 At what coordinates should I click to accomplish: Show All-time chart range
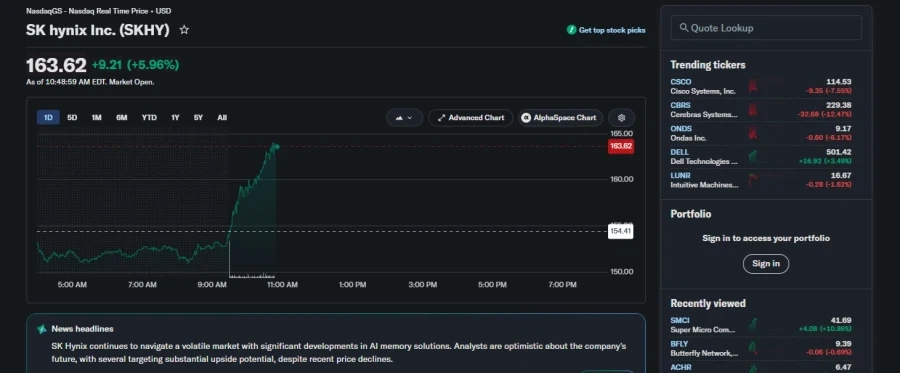(222, 118)
